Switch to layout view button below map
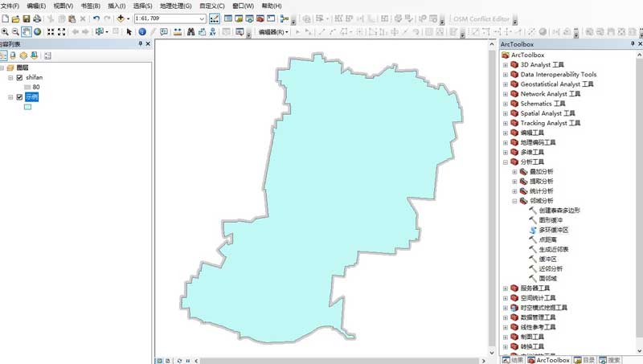 click(x=168, y=361)
